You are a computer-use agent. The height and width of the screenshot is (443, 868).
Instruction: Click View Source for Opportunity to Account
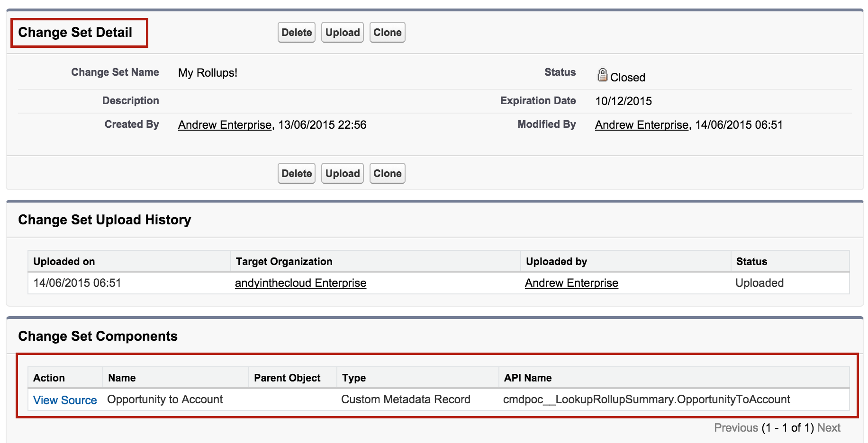pyautogui.click(x=65, y=400)
